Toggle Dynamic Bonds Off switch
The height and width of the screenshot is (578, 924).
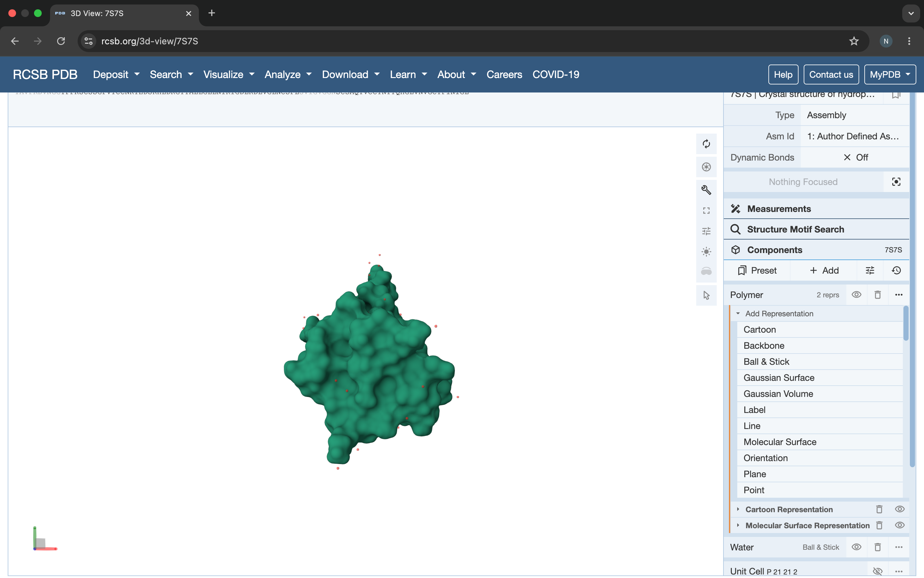point(854,157)
